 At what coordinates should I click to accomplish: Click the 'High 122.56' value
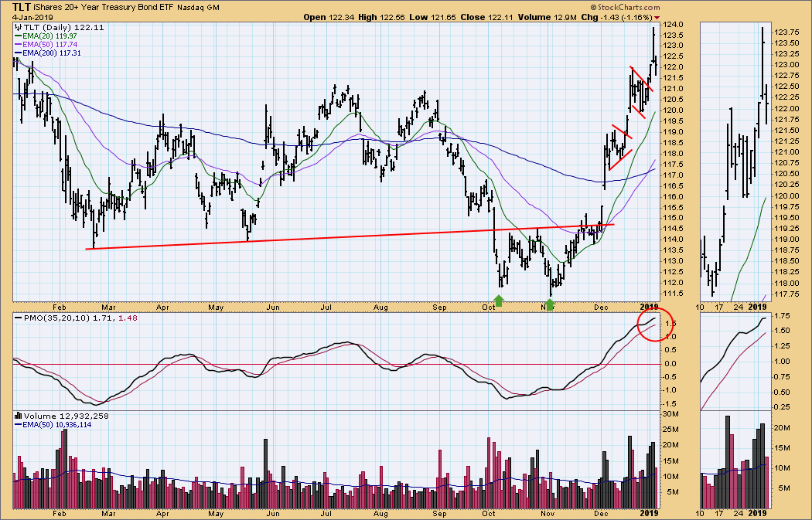pyautogui.click(x=382, y=17)
